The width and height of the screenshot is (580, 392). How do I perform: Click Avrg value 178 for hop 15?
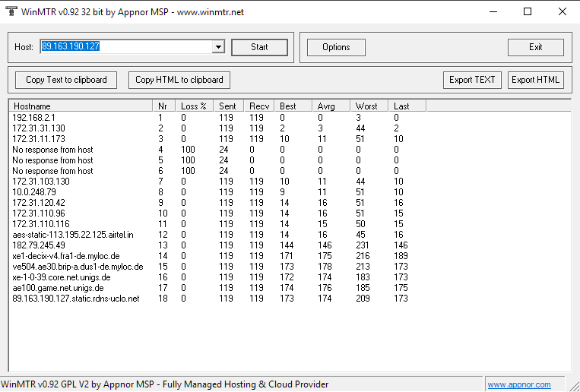(x=325, y=267)
